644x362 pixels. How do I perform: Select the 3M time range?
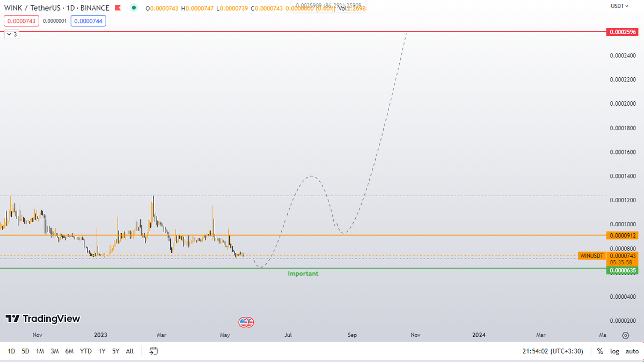(55, 351)
